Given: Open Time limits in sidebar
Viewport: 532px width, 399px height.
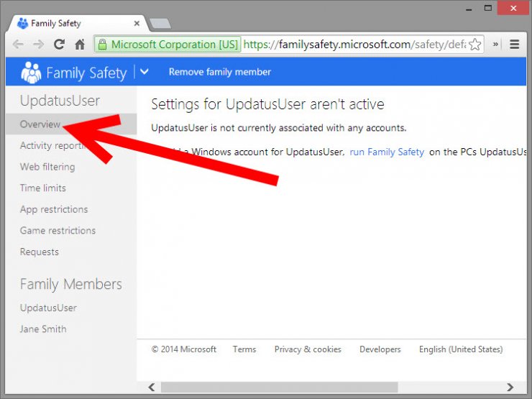Looking at the screenshot, I should (x=43, y=188).
